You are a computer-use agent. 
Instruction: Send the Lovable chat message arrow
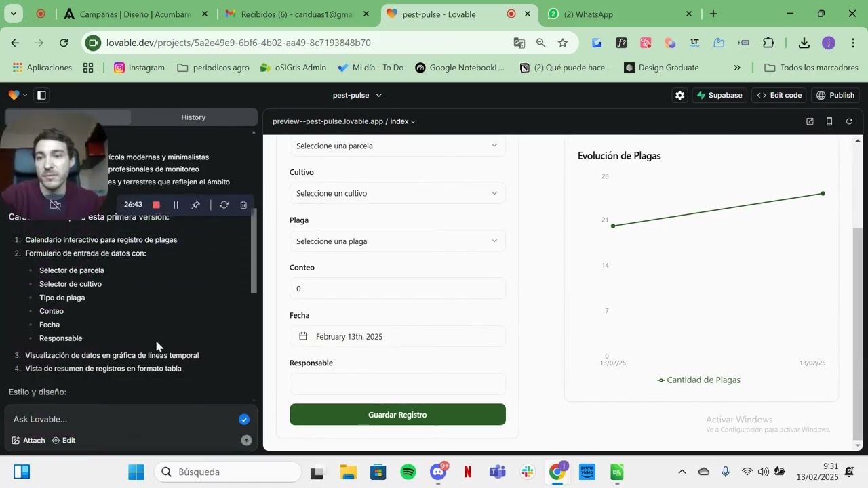(x=246, y=441)
